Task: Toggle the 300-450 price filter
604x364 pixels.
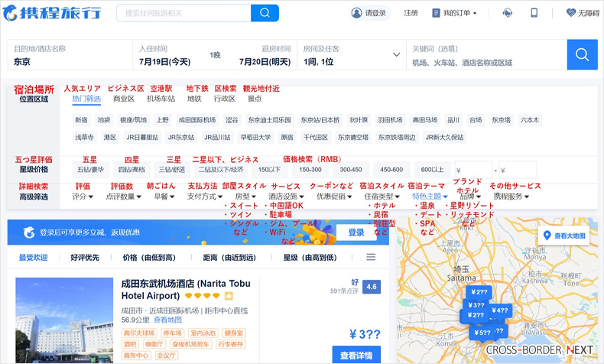Action: 350,170
